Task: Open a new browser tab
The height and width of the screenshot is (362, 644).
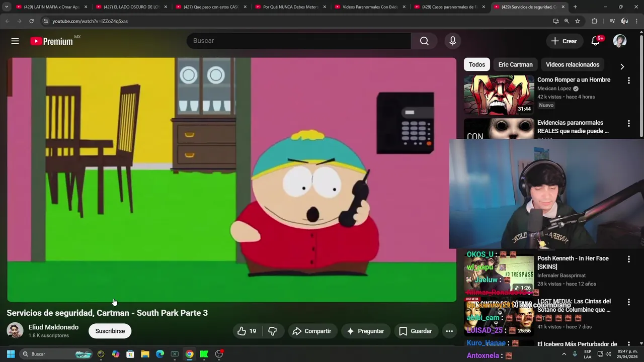Action: [575, 7]
